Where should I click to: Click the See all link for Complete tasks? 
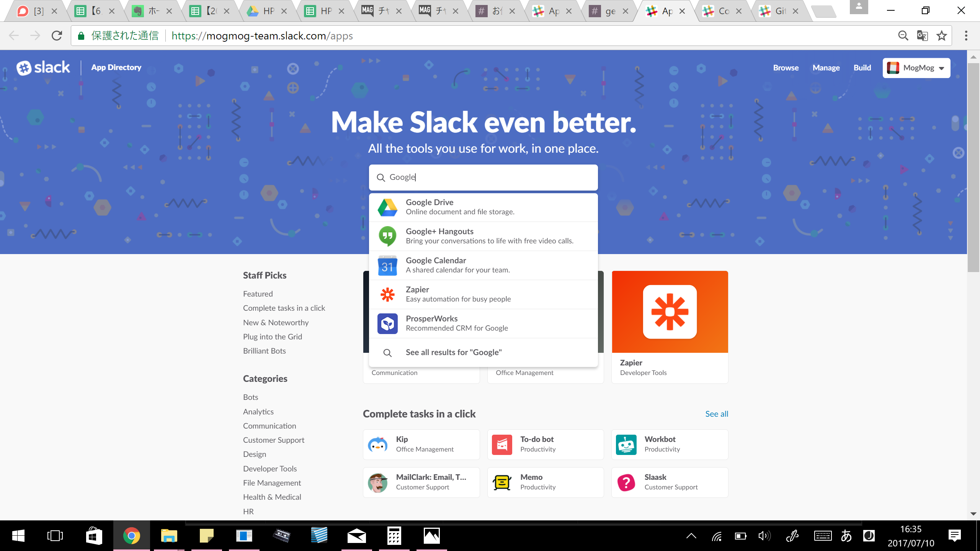tap(716, 414)
